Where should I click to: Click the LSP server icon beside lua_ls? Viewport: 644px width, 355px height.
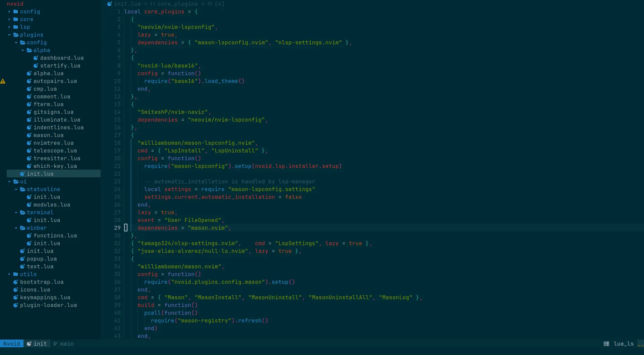click(x=606, y=344)
